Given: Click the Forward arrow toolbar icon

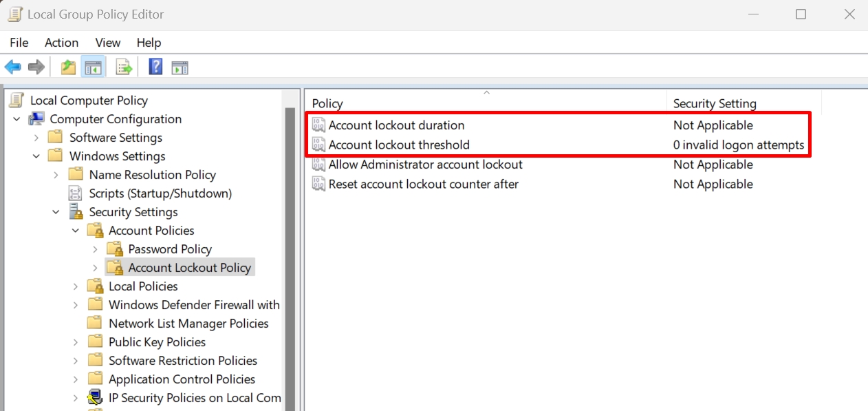Looking at the screenshot, I should pos(36,67).
